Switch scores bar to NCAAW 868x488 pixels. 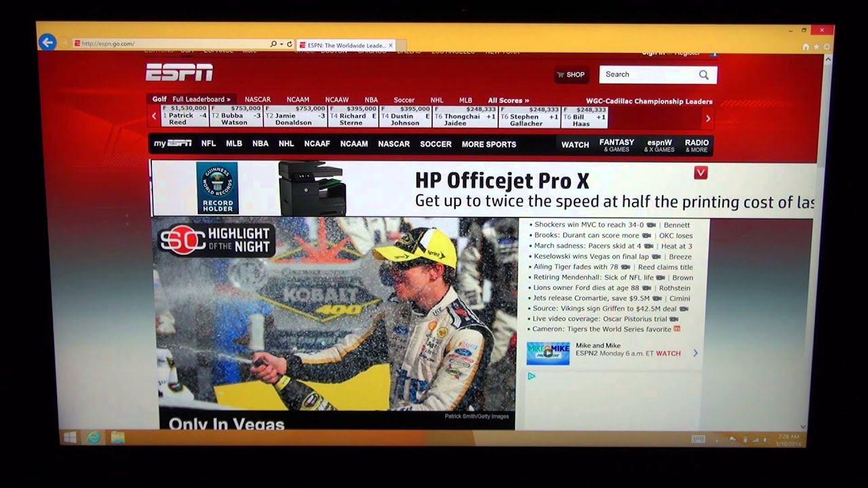pos(337,100)
